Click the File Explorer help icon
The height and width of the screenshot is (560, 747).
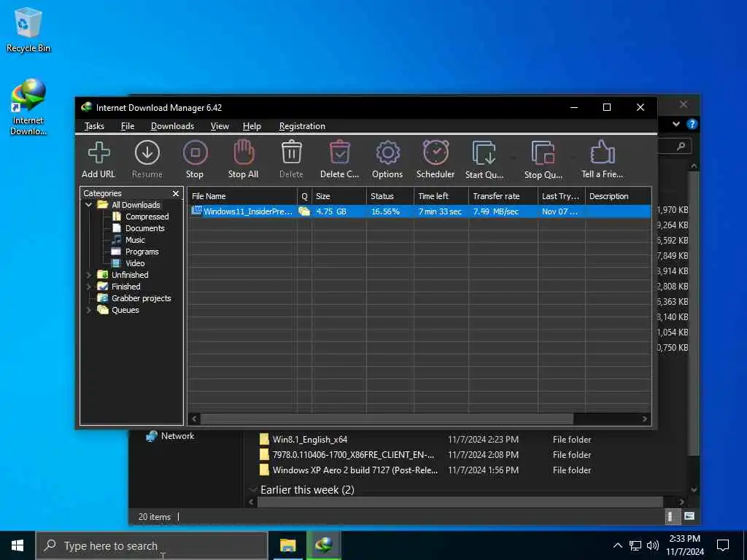692,124
